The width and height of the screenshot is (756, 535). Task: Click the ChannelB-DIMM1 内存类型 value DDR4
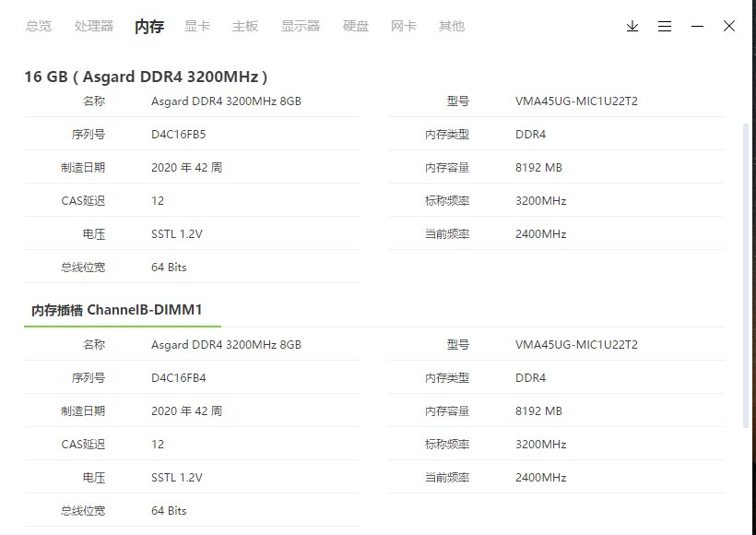point(530,378)
